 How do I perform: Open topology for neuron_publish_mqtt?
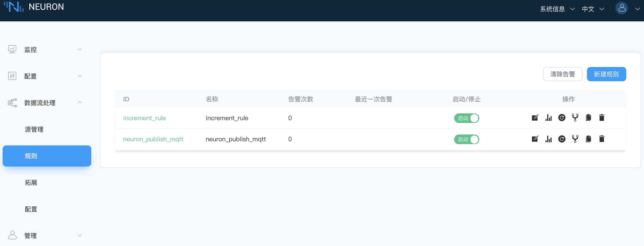pyautogui.click(x=575, y=139)
